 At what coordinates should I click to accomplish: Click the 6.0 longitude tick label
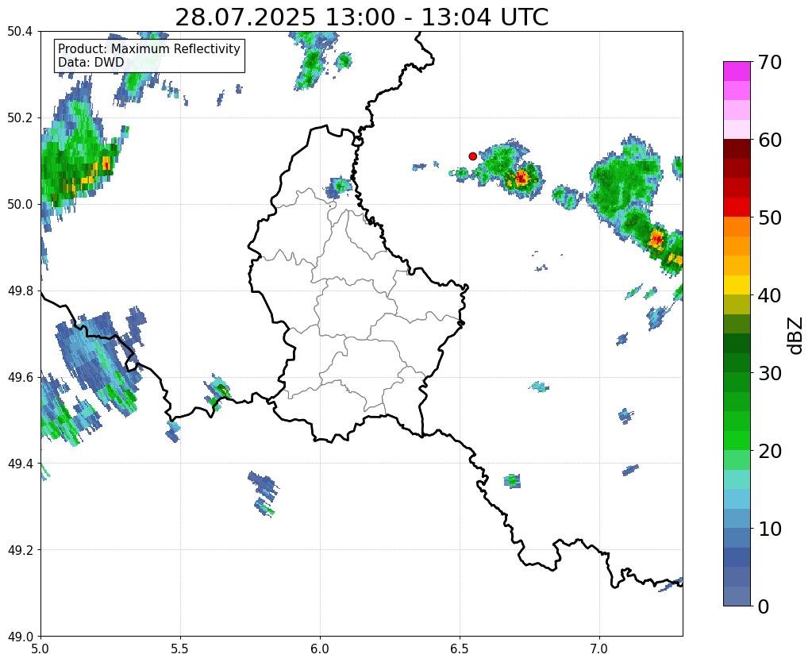point(320,649)
